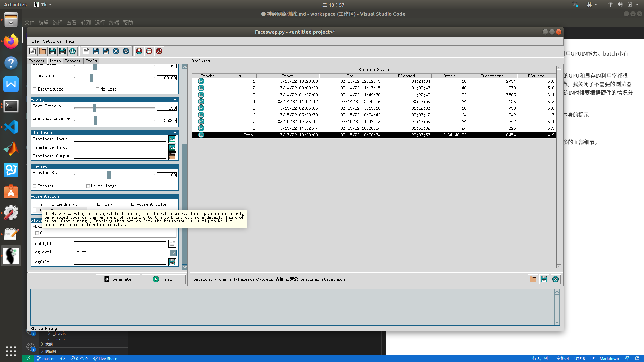
Task: Open the Tk app menu in top bar
Action: point(43,5)
